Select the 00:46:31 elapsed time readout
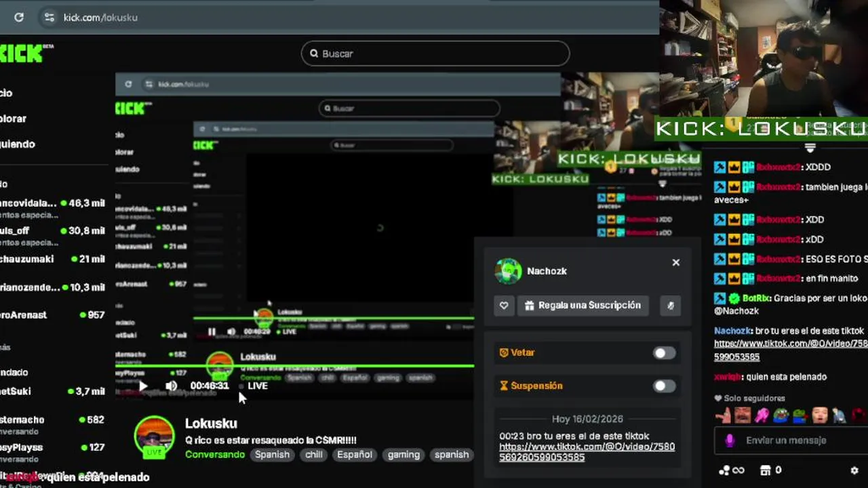The width and height of the screenshot is (868, 488). point(210,386)
